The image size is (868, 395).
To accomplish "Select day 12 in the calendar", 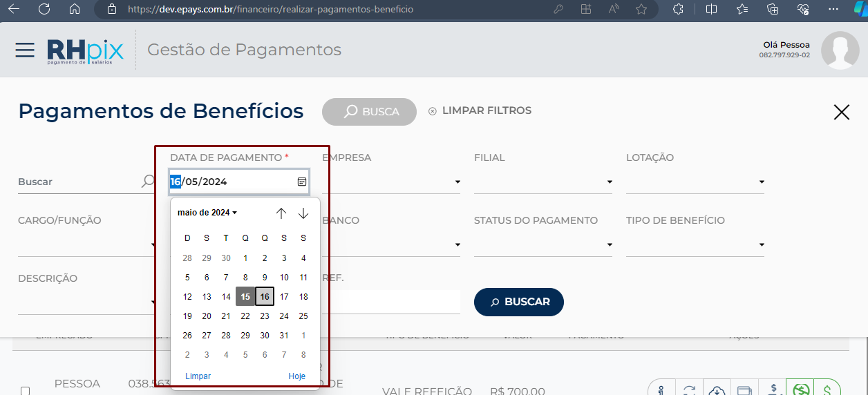I will click(x=187, y=296).
